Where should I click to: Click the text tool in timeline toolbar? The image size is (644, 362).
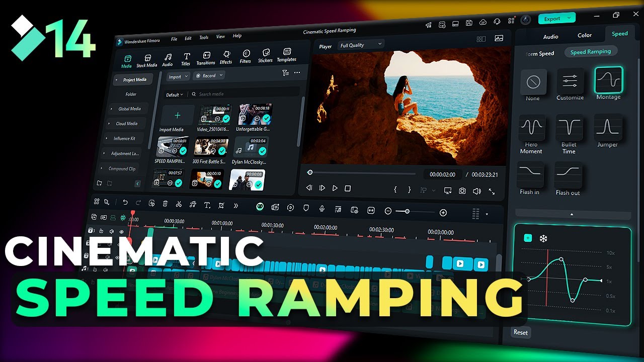click(207, 205)
